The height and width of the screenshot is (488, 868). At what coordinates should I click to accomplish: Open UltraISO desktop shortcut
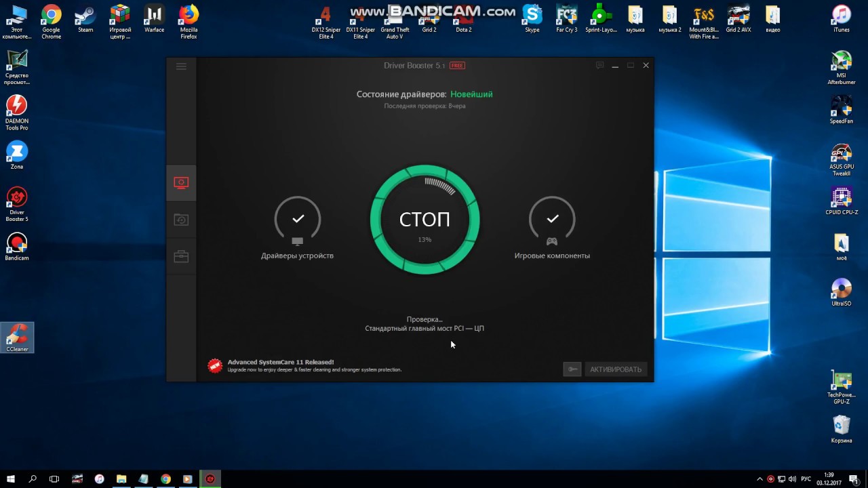click(842, 291)
